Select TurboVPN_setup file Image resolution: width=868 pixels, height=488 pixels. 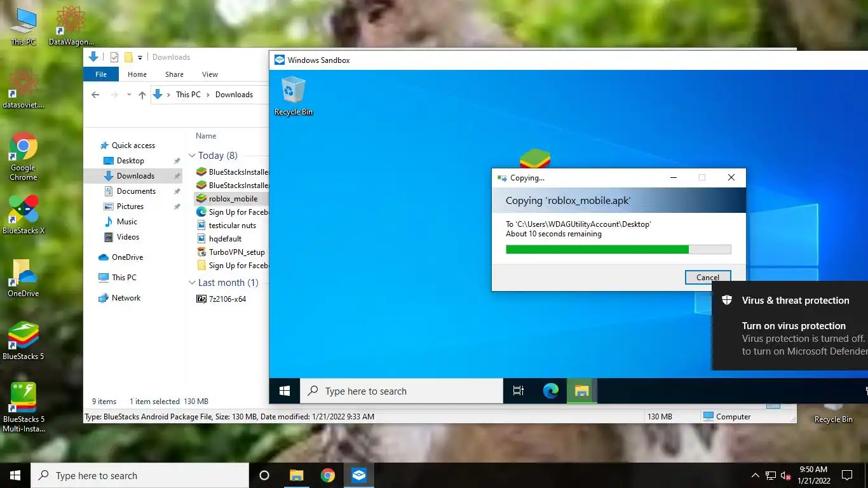coord(236,252)
